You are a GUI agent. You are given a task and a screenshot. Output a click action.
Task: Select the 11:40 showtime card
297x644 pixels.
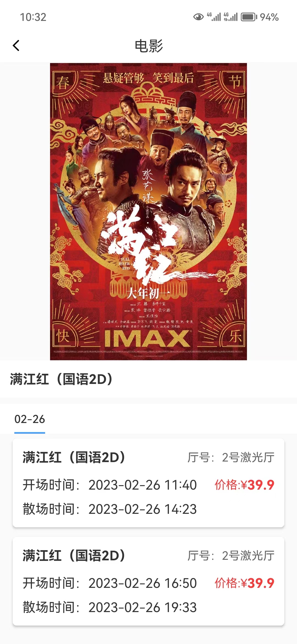pyautogui.click(x=148, y=483)
